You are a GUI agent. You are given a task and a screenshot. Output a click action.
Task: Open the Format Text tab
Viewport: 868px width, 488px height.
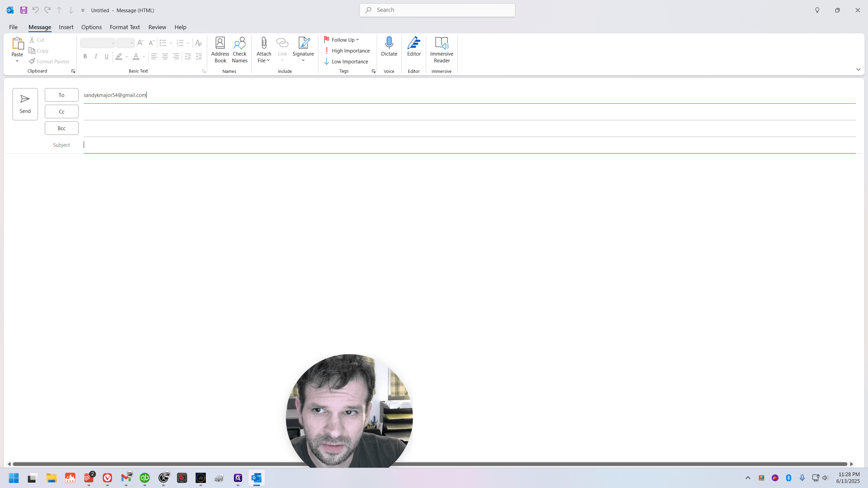(x=125, y=27)
